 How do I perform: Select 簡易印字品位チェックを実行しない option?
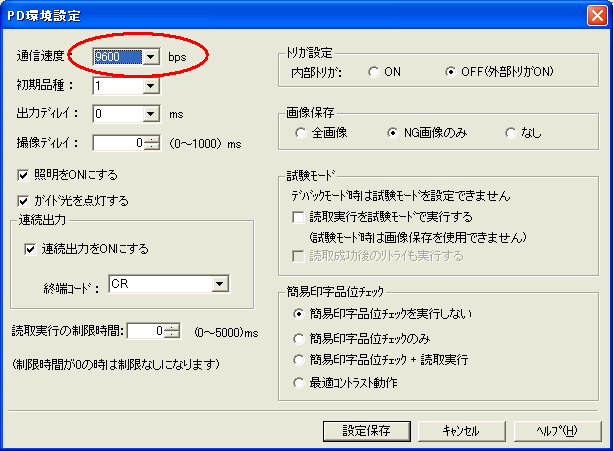click(x=299, y=314)
